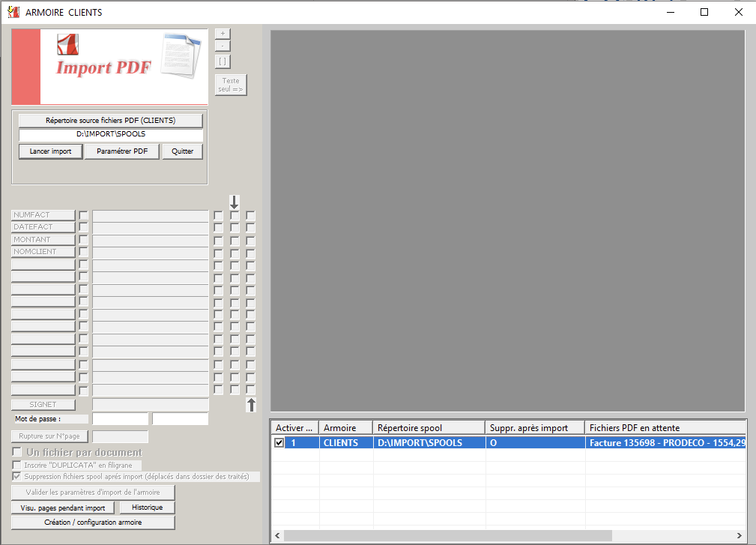
Task: Click the Fichiers PDF en attente column header
Action: click(664, 427)
